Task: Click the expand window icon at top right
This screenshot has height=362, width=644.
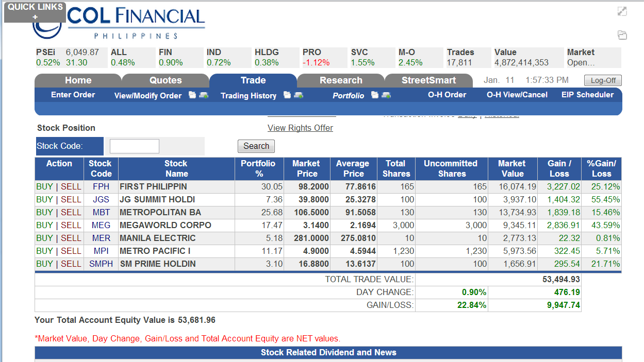Action: [x=622, y=11]
